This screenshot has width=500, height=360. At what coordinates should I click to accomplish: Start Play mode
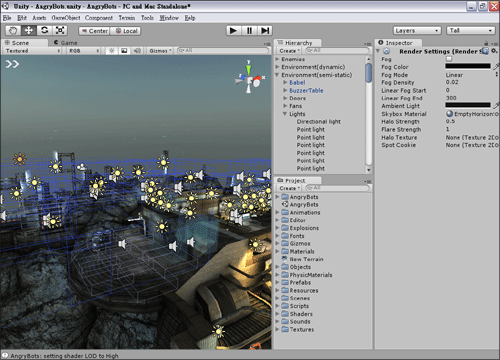tap(234, 31)
